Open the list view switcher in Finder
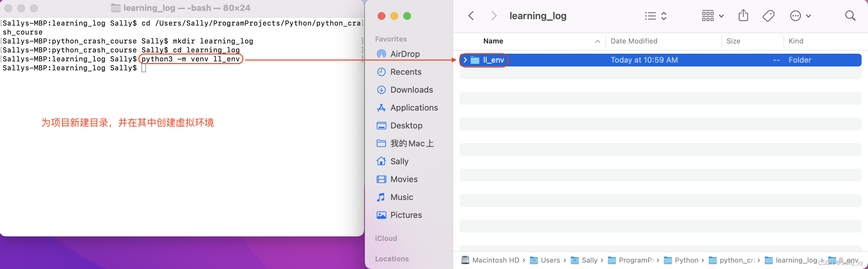This screenshot has width=868, height=269. (x=655, y=16)
